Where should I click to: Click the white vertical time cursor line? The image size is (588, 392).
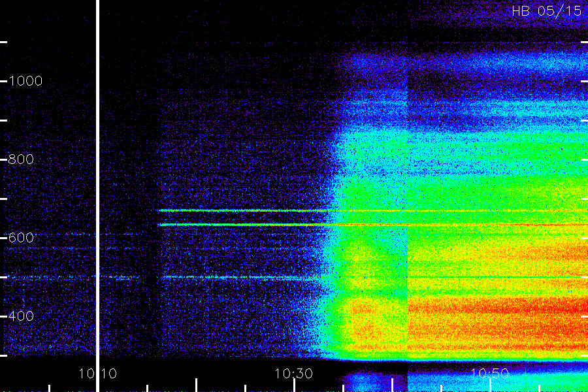click(x=97, y=196)
